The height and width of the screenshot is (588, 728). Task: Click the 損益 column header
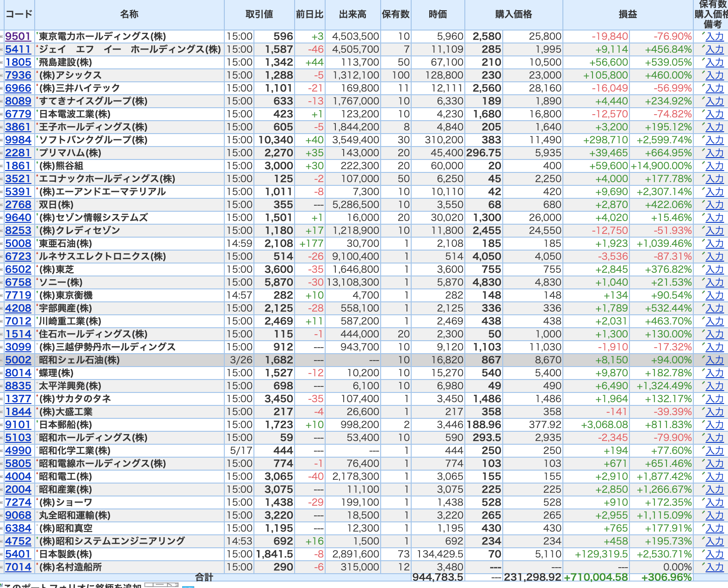click(628, 14)
